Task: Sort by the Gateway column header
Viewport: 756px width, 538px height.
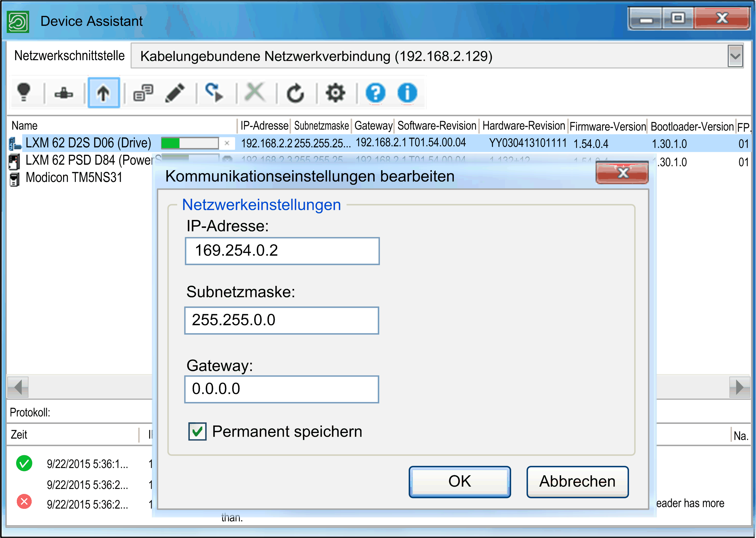Action: (x=373, y=126)
